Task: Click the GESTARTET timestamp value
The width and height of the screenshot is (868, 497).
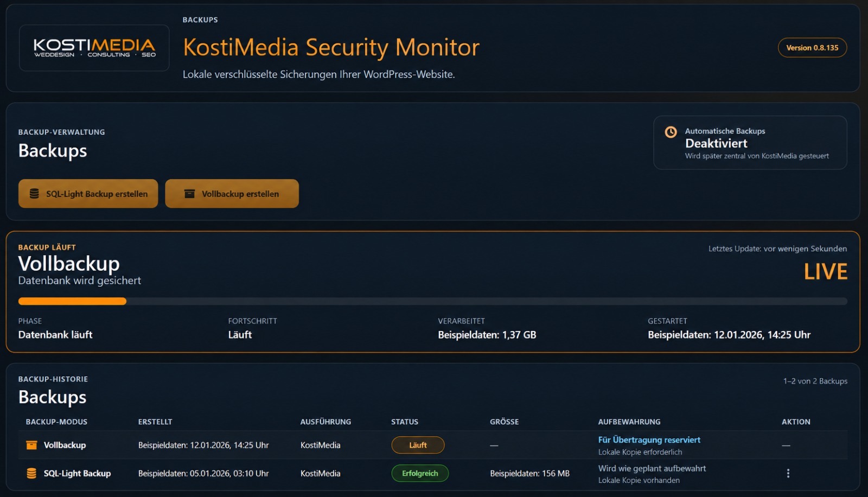Action: (x=729, y=335)
